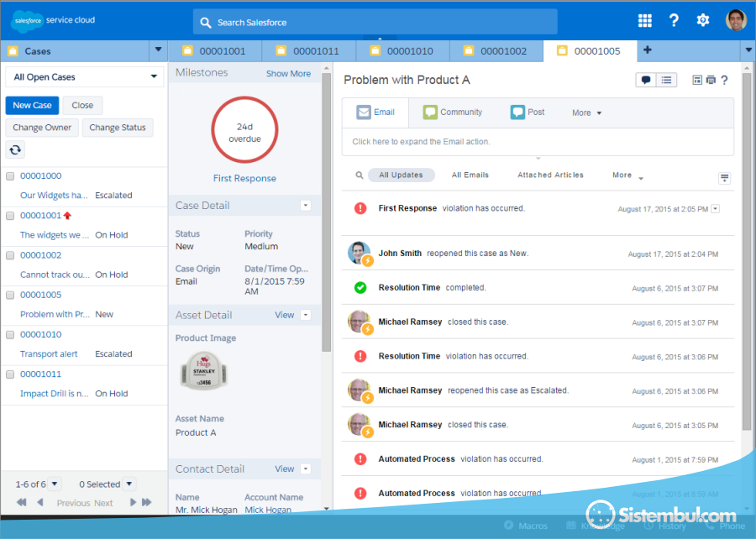Click the Search Salesforce field
This screenshot has height=539, width=756.
tap(375, 22)
